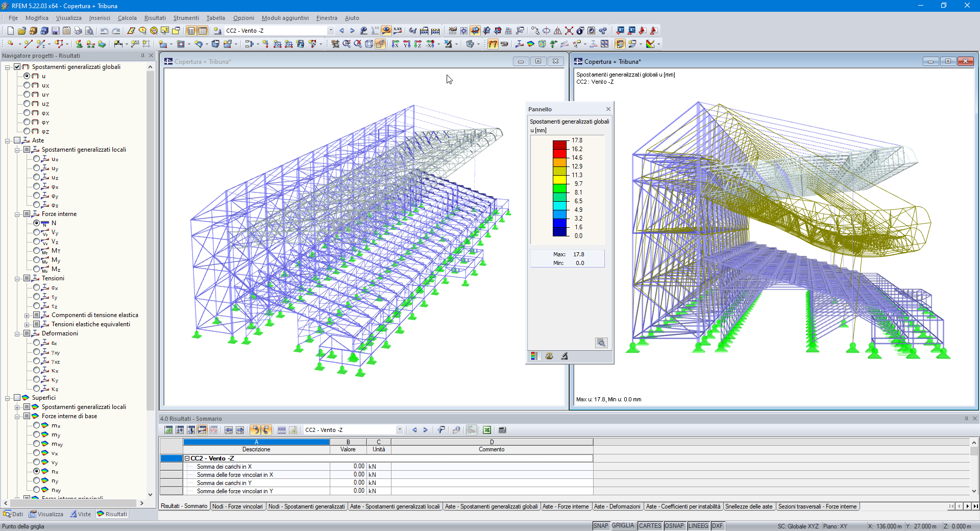Click the navigator vertical scrollbar

click(x=150, y=240)
